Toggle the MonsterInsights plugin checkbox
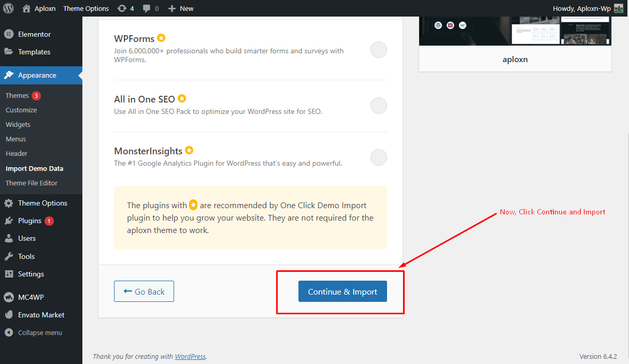This screenshot has width=629, height=364. (x=379, y=157)
